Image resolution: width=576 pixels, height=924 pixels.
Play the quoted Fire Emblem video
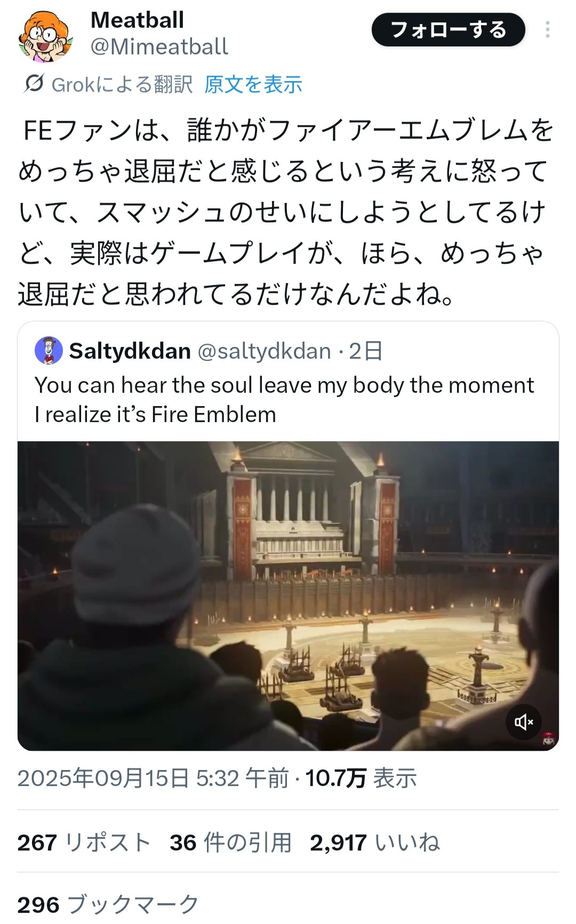(288, 596)
